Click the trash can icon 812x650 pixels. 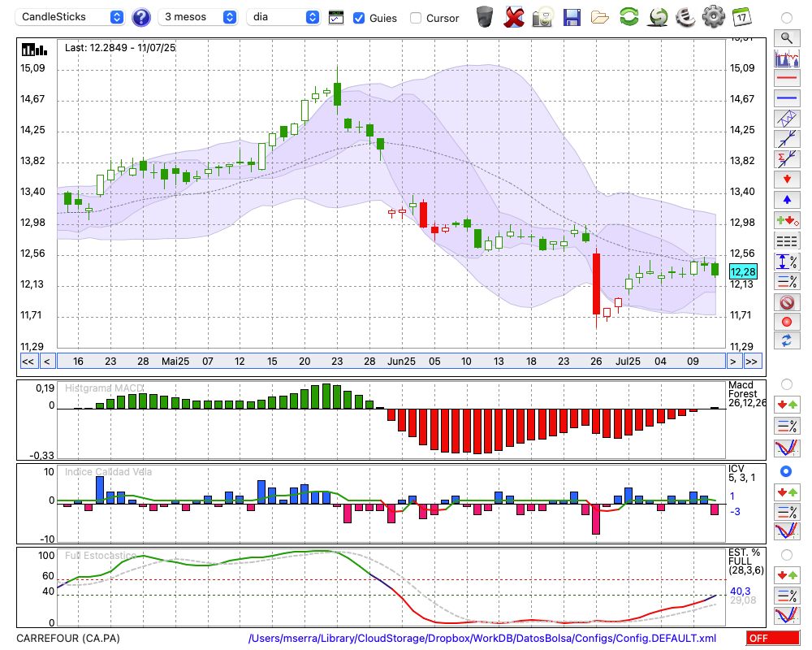[485, 17]
